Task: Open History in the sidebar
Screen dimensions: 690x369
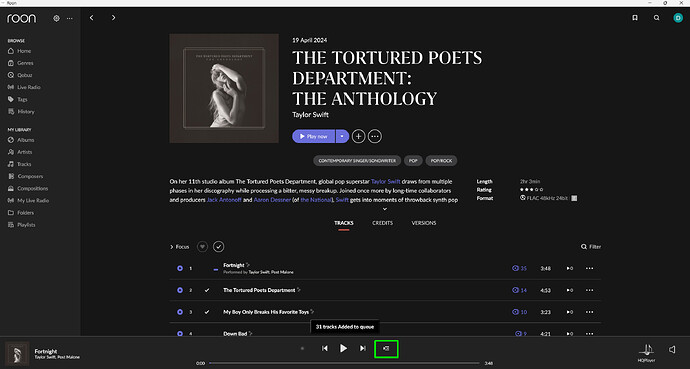Action: click(21, 112)
